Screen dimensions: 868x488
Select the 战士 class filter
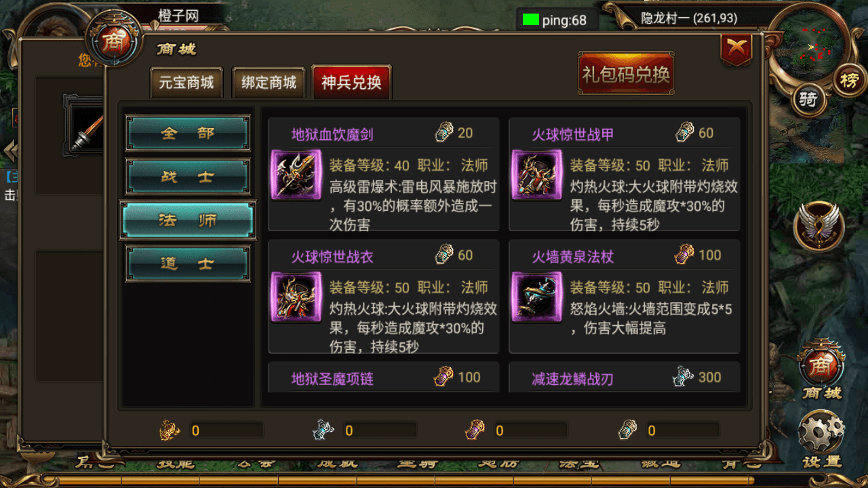click(188, 177)
